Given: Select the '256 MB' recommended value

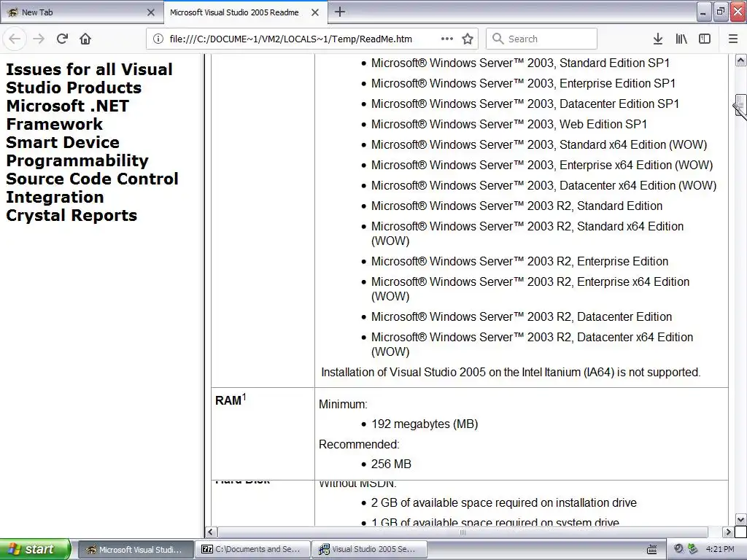Looking at the screenshot, I should (391, 464).
